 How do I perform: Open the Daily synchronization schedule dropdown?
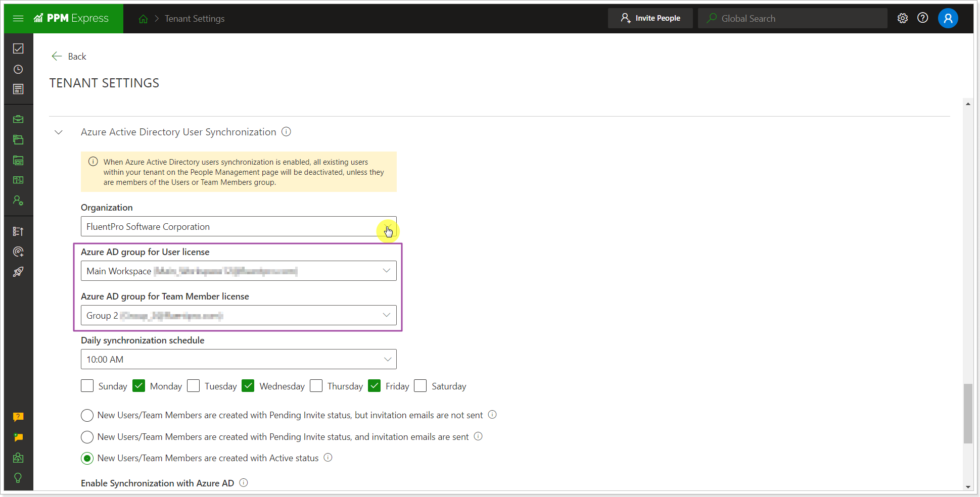coord(239,360)
